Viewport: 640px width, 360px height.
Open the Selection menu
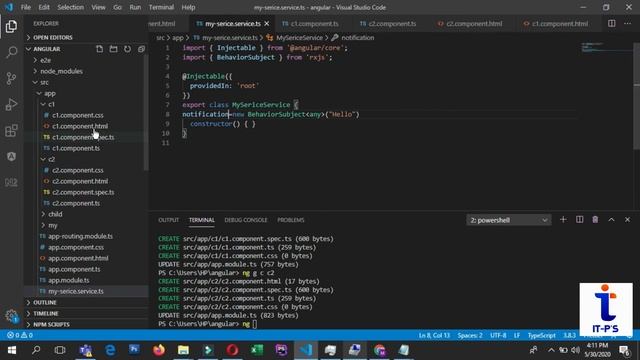point(70,7)
